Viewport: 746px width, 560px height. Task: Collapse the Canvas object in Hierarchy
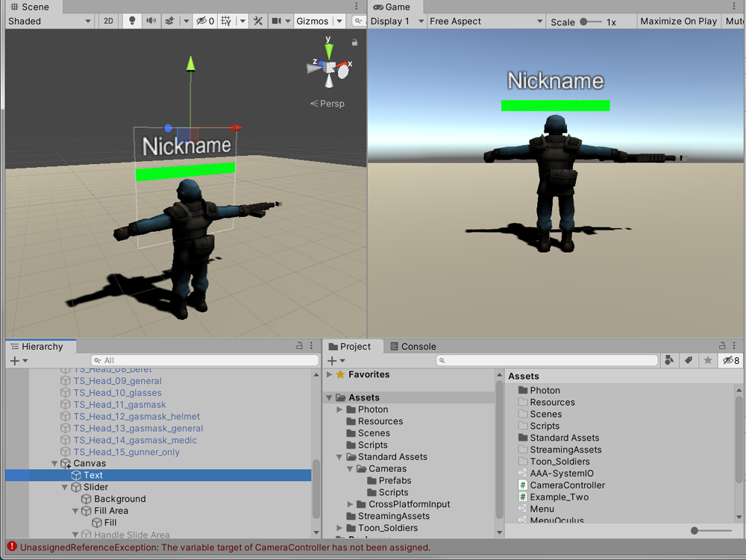click(54, 464)
